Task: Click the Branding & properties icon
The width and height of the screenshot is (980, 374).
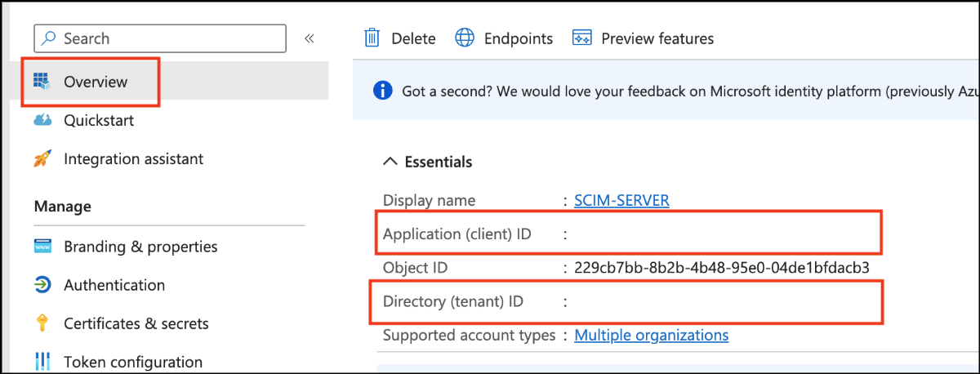Action: tap(42, 247)
